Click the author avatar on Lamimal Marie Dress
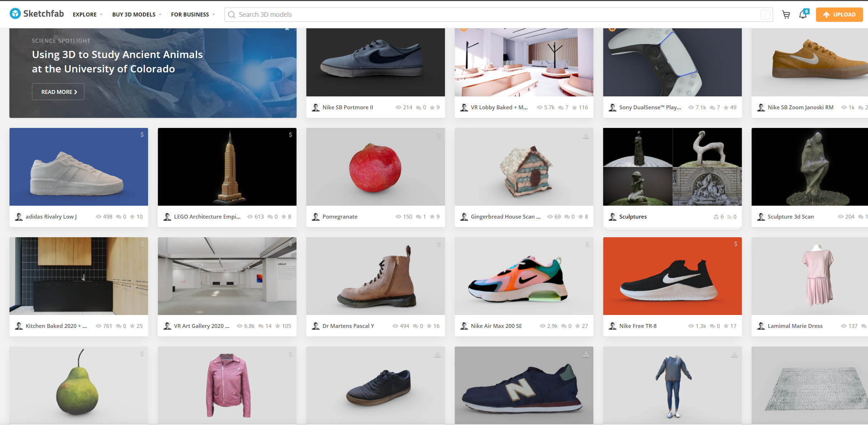868x425 pixels. [x=761, y=326]
